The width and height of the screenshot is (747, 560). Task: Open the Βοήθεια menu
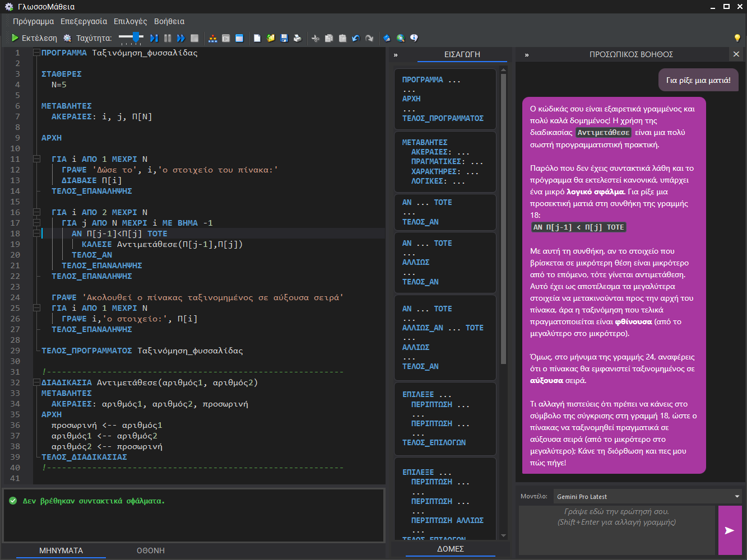coord(169,21)
